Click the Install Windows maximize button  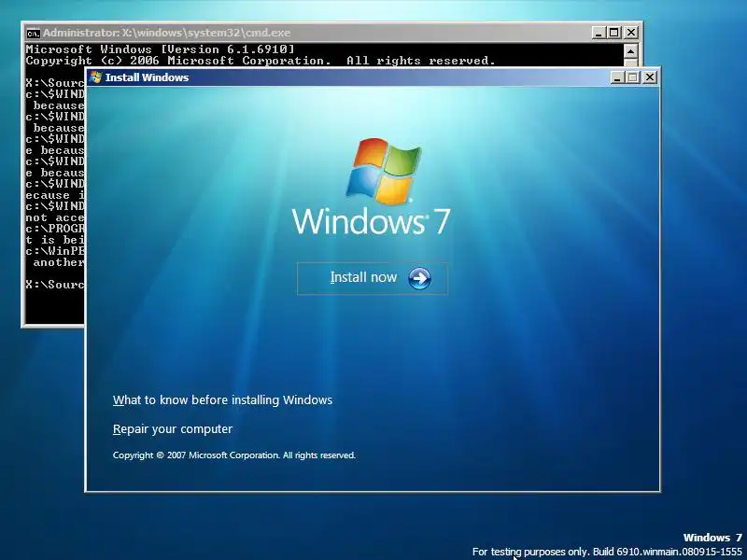click(633, 77)
